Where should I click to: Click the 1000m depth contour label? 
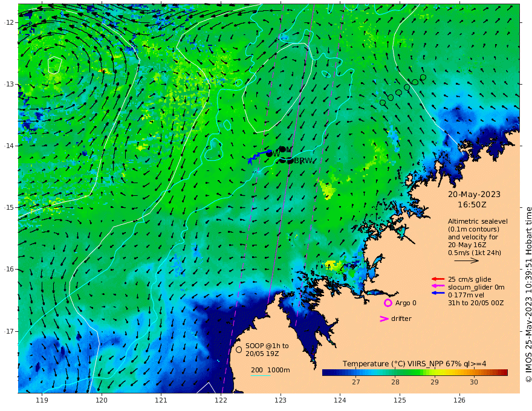click(x=279, y=370)
